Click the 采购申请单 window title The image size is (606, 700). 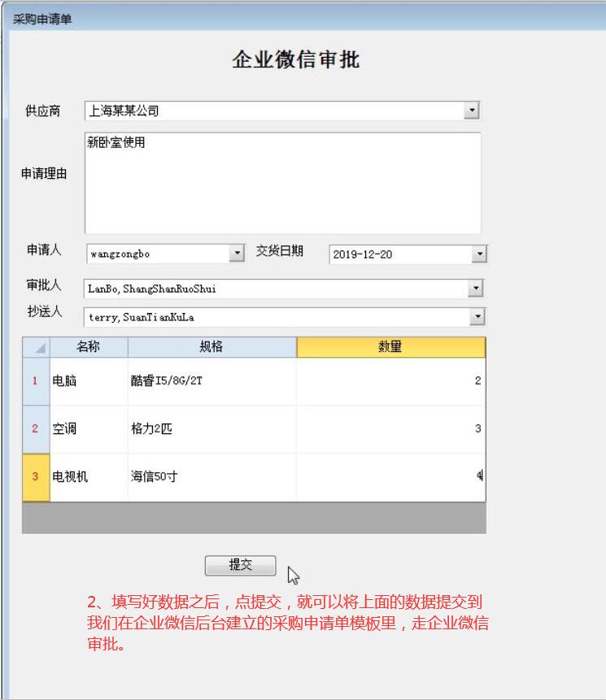click(42, 20)
